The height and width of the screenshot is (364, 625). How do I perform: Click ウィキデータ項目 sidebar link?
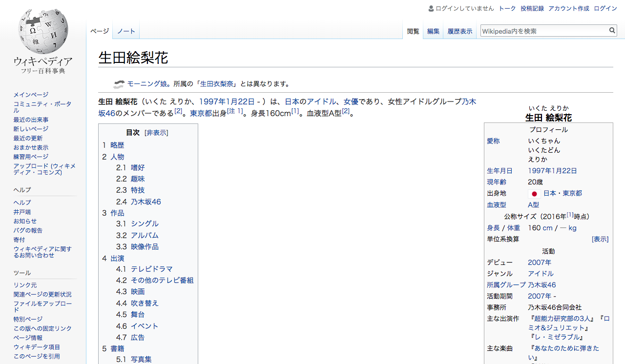pos(37,347)
